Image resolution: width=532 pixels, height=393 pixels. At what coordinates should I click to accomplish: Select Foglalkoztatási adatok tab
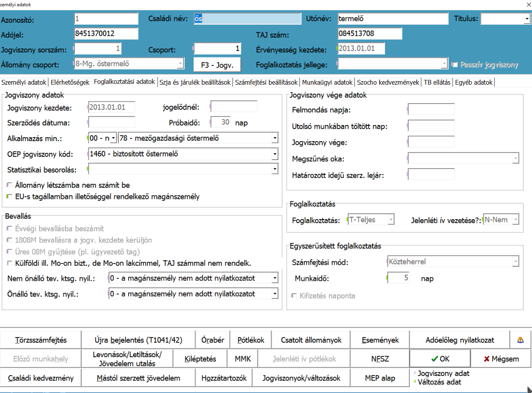click(124, 82)
